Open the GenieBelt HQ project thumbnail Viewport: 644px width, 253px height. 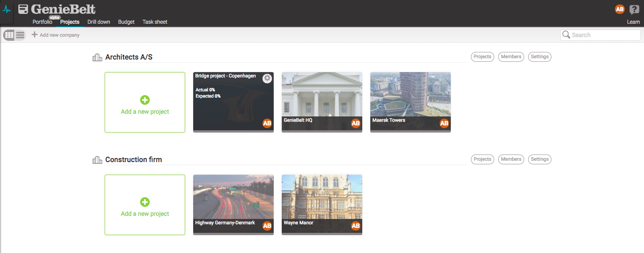coord(322,102)
